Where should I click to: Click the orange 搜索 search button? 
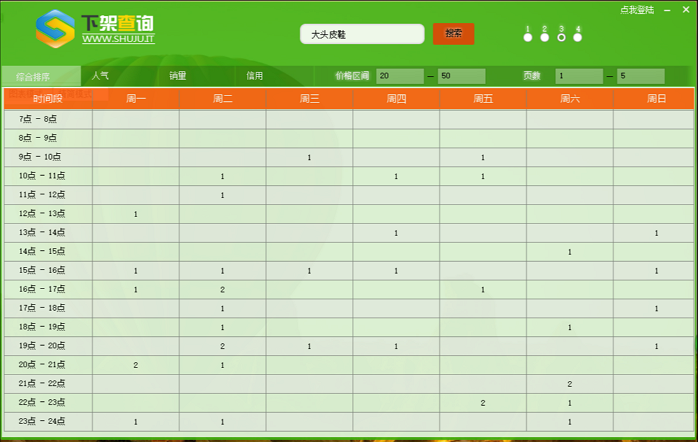pos(454,34)
